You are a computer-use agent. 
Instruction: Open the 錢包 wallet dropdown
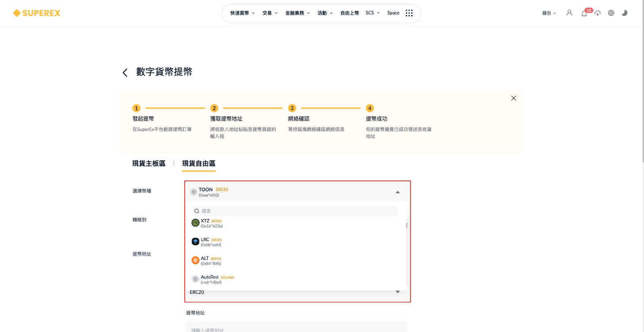(549, 13)
